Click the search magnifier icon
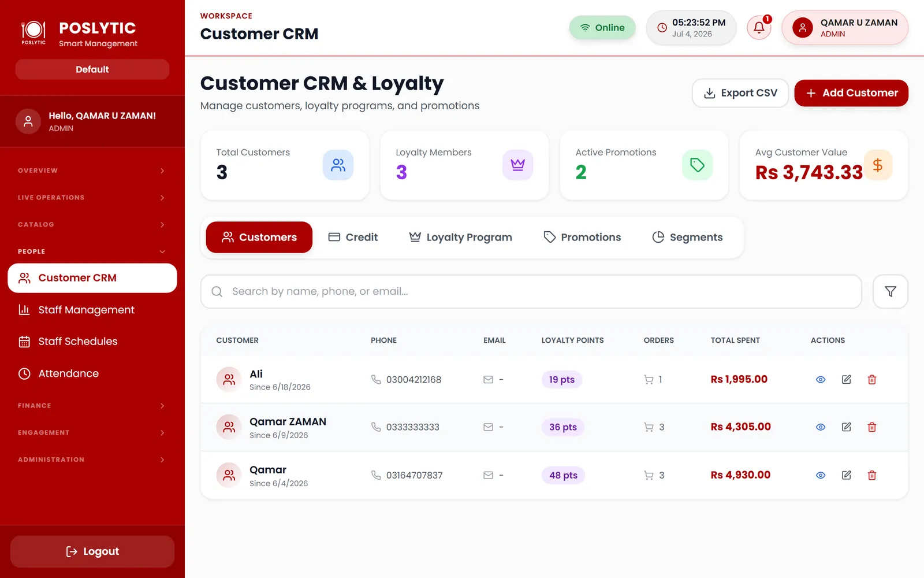Image resolution: width=924 pixels, height=578 pixels. click(x=217, y=291)
